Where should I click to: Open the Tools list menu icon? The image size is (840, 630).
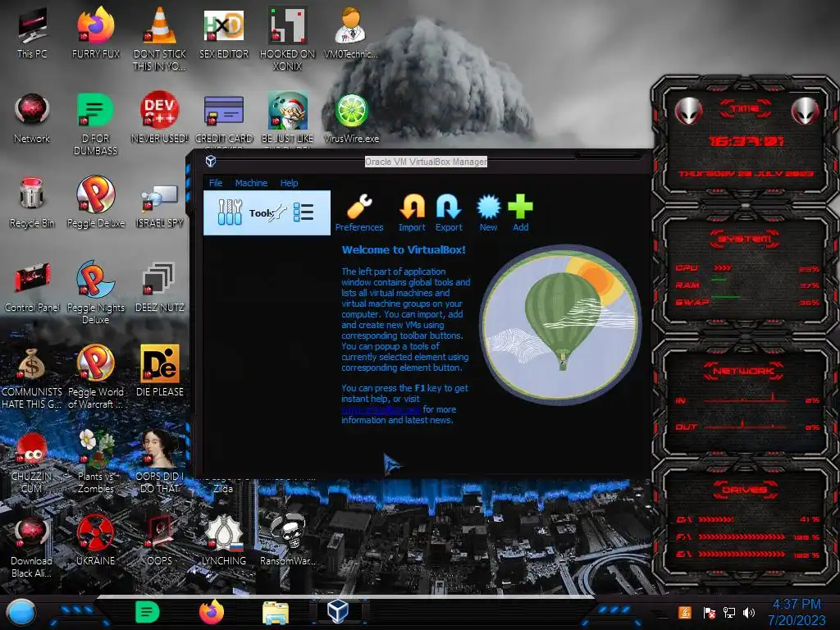point(304,212)
